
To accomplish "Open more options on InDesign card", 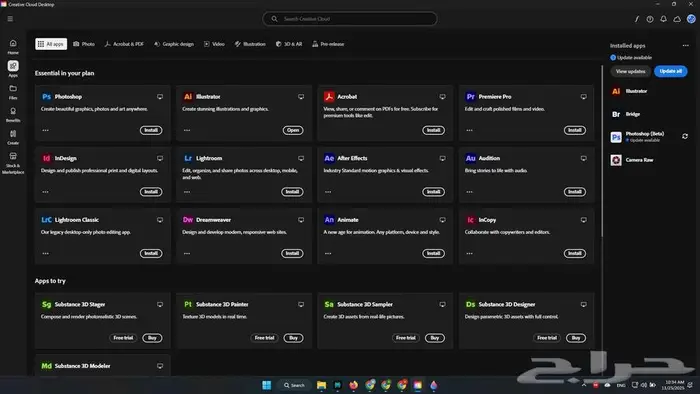I will (x=46, y=192).
